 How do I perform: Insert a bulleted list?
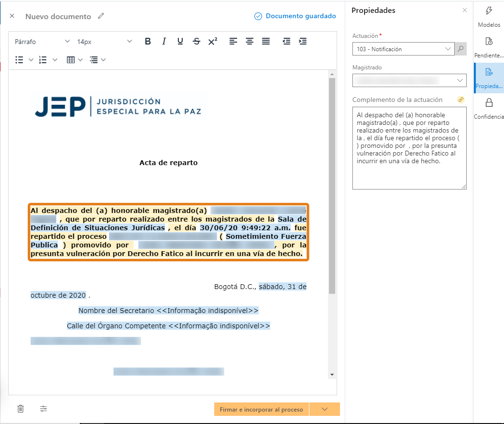pos(20,60)
